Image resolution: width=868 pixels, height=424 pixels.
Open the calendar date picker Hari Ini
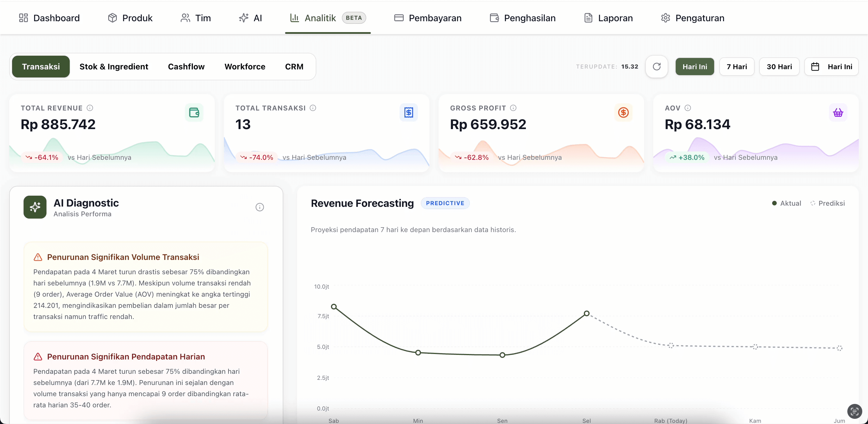tap(831, 66)
